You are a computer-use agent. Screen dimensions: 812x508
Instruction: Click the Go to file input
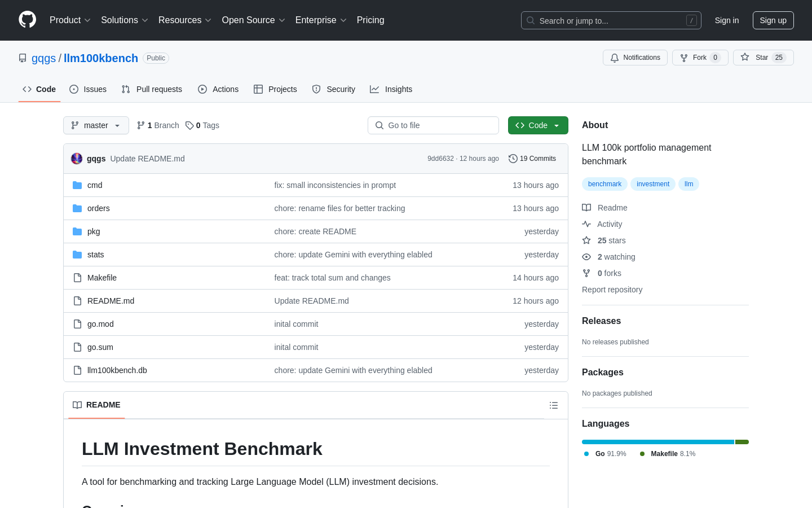coord(433,125)
